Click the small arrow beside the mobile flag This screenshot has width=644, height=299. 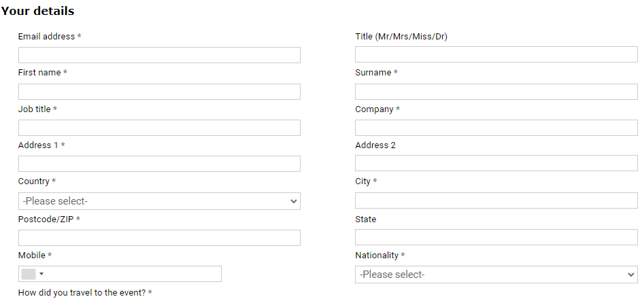[x=41, y=274]
